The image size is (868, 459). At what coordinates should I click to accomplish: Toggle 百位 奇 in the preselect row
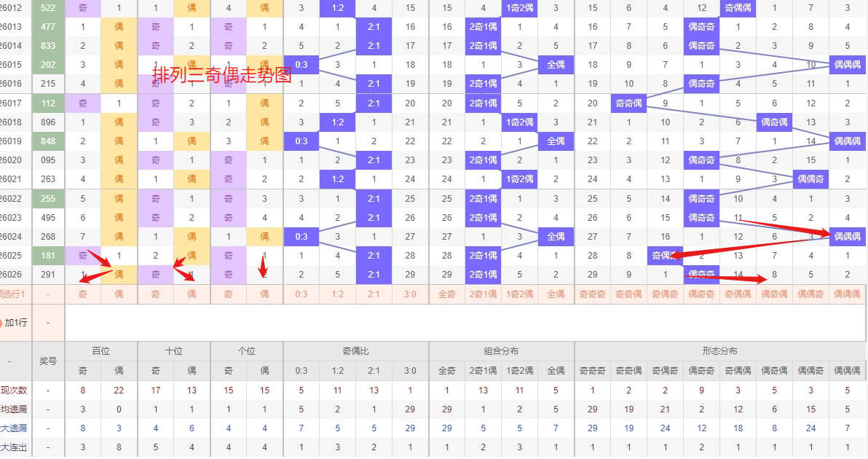82,294
